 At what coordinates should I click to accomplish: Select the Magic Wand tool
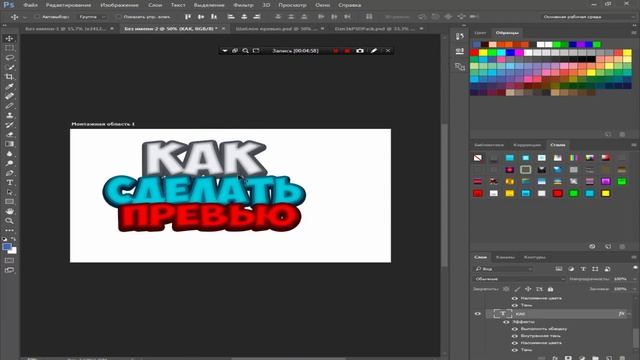9,67
